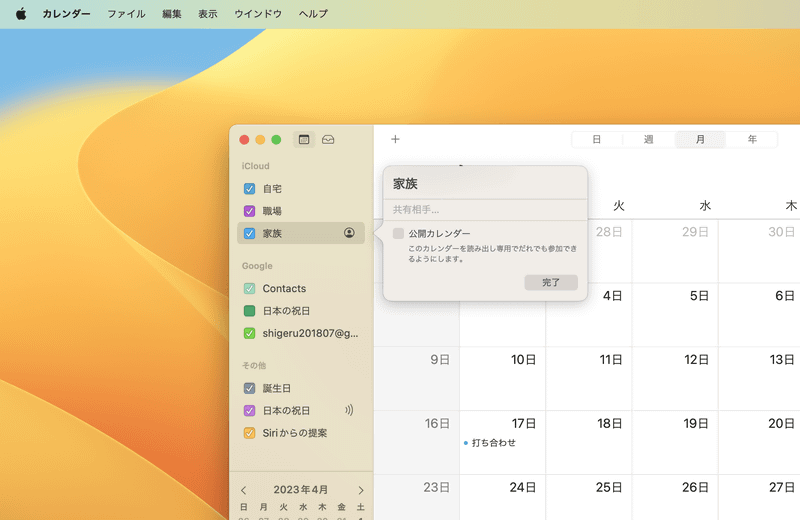Select the 28日 date cell

click(610, 251)
